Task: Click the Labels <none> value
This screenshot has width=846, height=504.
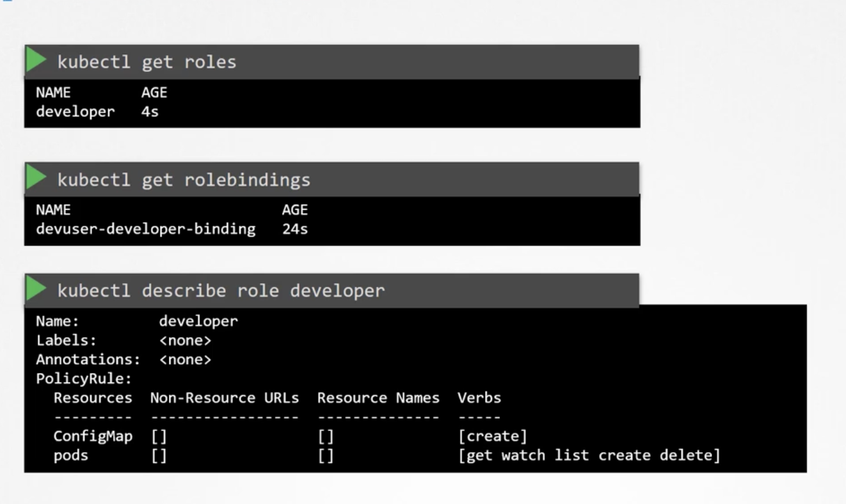Action: coord(185,340)
